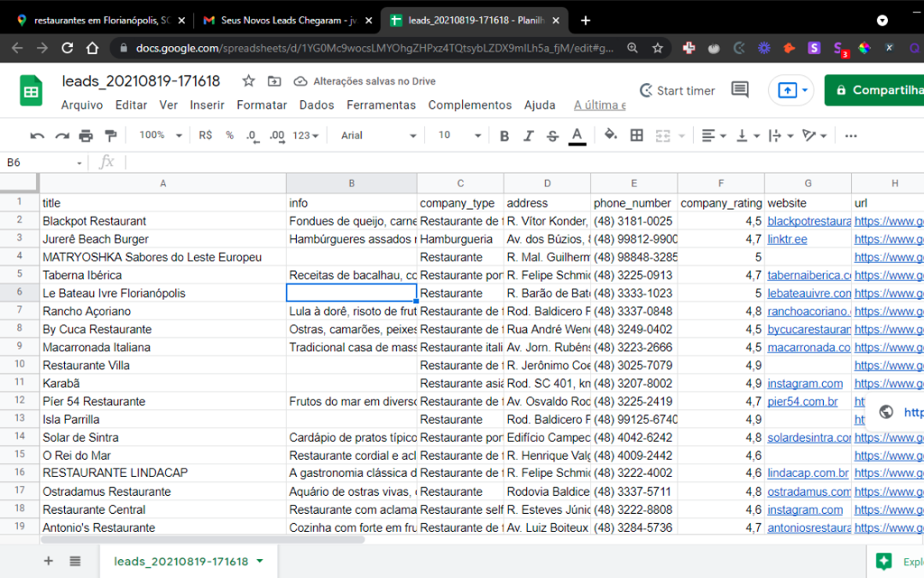924x578 pixels.
Task: Format as currency R$
Action: click(205, 135)
